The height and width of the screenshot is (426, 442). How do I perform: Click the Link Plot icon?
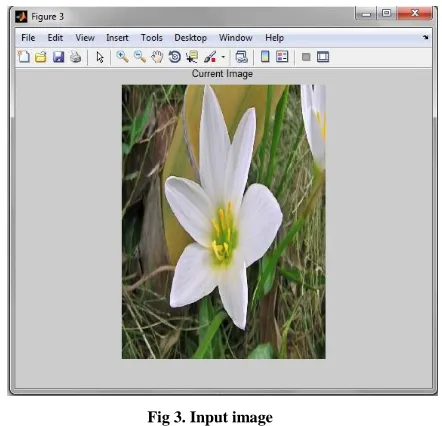[x=241, y=57]
